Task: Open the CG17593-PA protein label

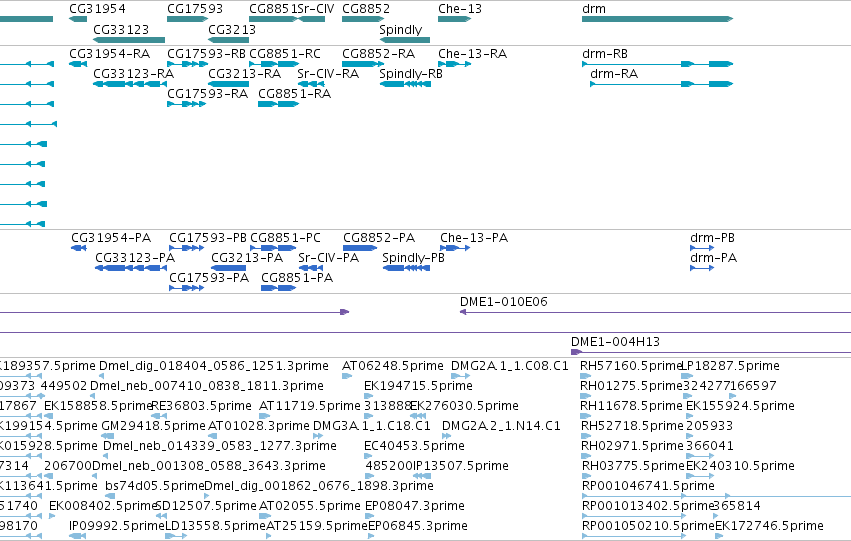Action: [x=209, y=278]
